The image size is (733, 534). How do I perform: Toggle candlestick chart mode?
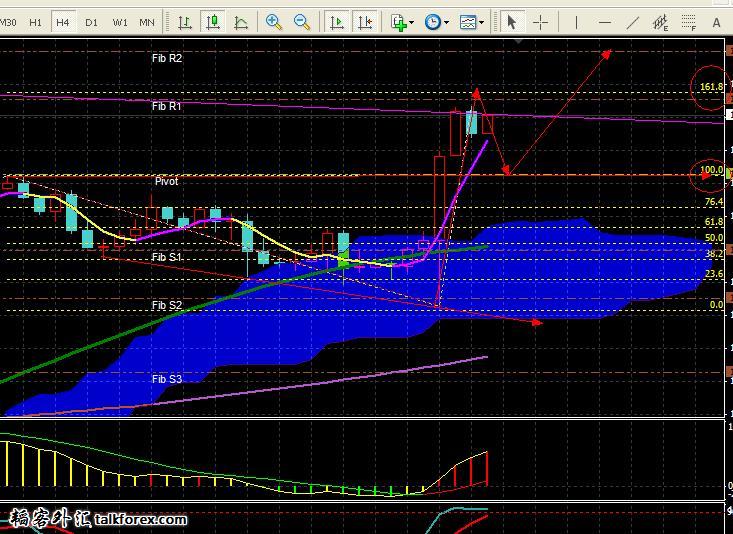click(214, 21)
